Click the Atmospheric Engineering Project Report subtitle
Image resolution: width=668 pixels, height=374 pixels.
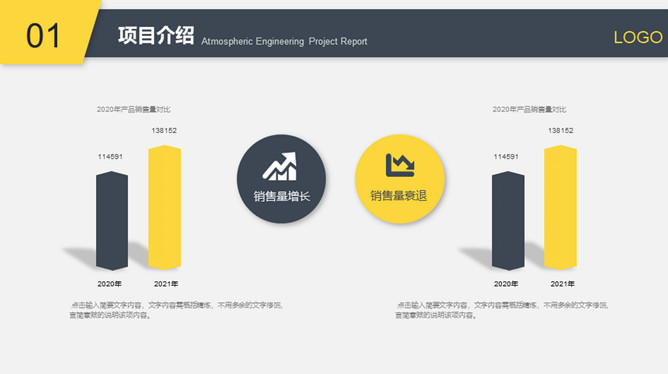(284, 41)
